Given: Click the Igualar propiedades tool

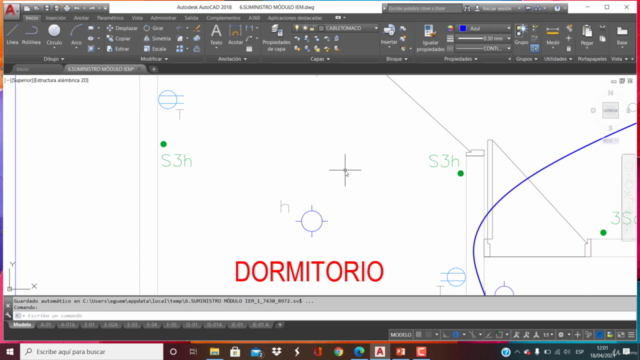Looking at the screenshot, I should [x=430, y=38].
